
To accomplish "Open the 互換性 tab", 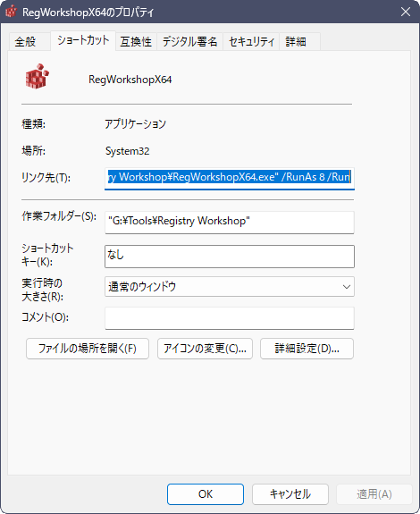I will [x=136, y=42].
